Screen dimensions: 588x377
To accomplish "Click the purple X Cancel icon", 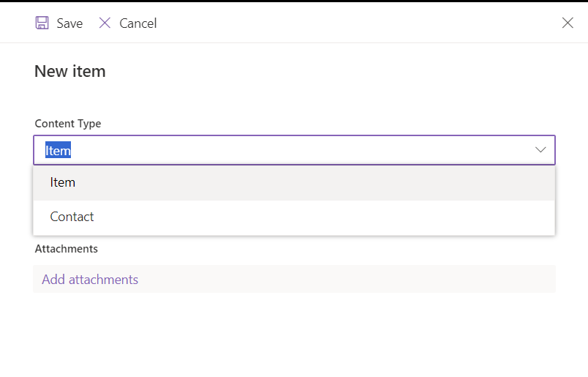I will [105, 23].
